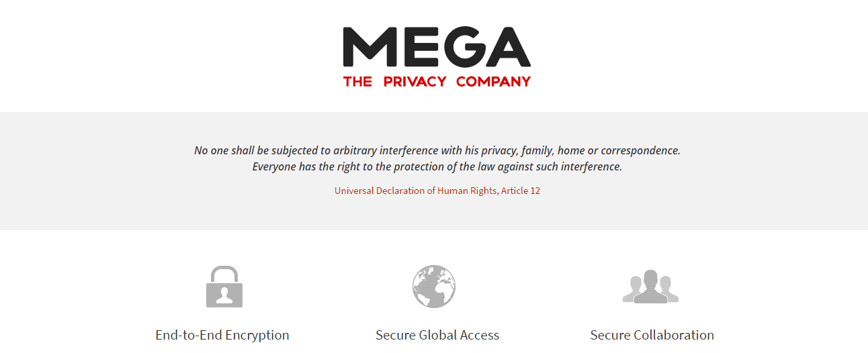This screenshot has height=353, width=868.
Task: Click the Secure Global Access heading
Action: click(437, 335)
